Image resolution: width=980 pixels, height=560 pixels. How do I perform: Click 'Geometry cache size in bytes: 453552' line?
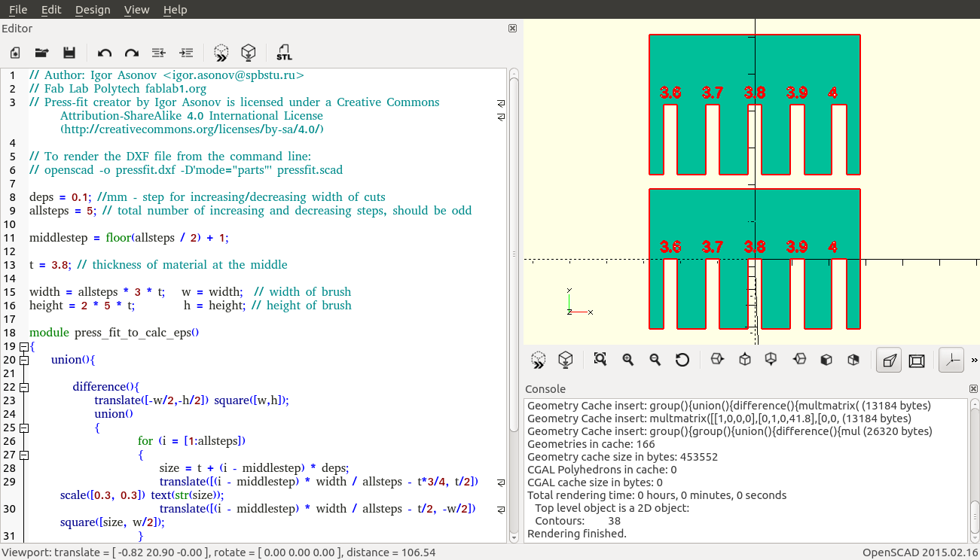tap(622, 457)
